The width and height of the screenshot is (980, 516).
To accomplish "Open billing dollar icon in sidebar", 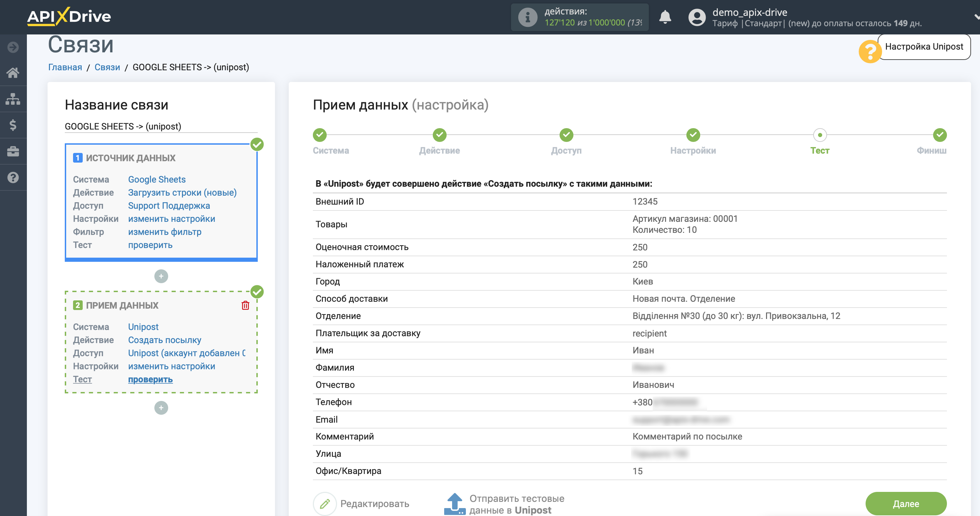I will point(13,125).
